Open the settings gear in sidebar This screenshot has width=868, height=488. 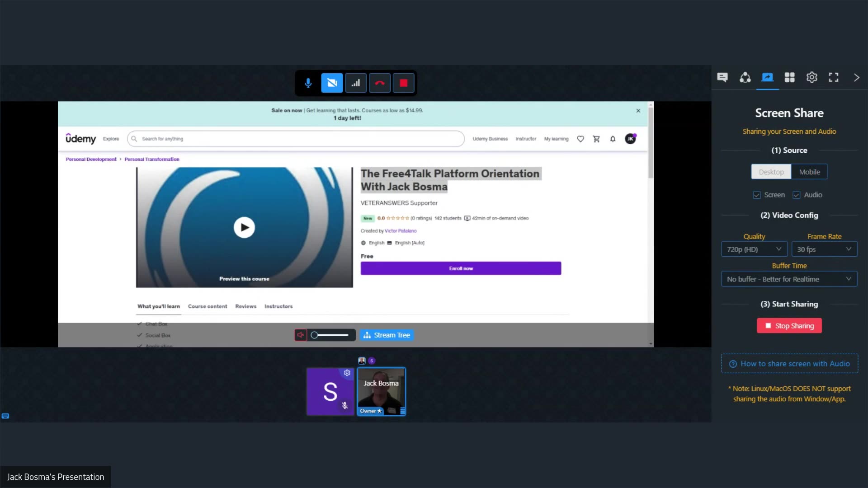[x=811, y=77]
